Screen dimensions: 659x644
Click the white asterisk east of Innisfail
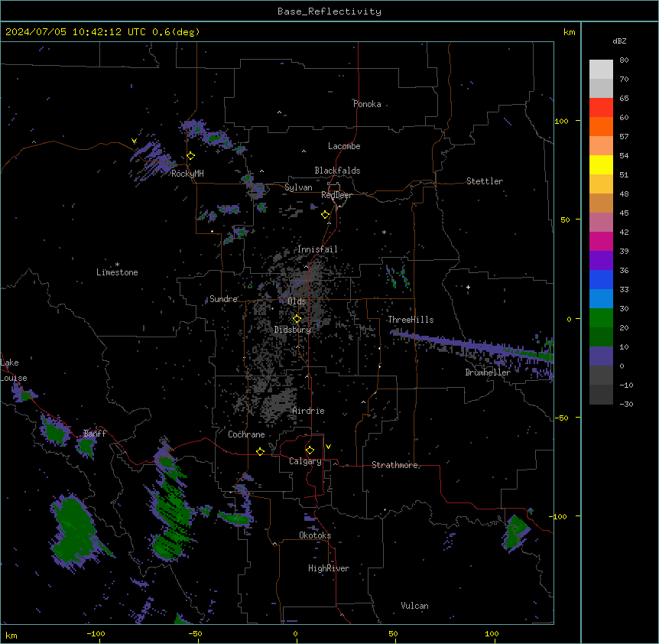tap(384, 232)
